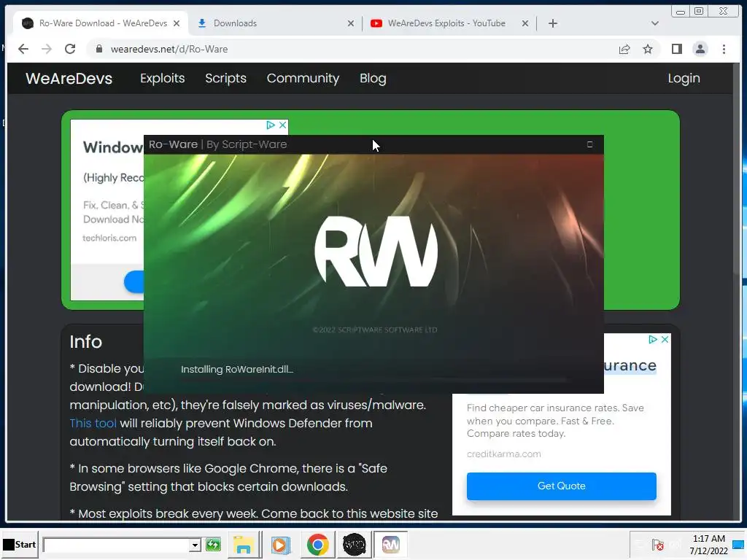Open the WeAreDevs taskbar app icon
Image resolution: width=747 pixels, height=560 pixels.
click(x=354, y=544)
